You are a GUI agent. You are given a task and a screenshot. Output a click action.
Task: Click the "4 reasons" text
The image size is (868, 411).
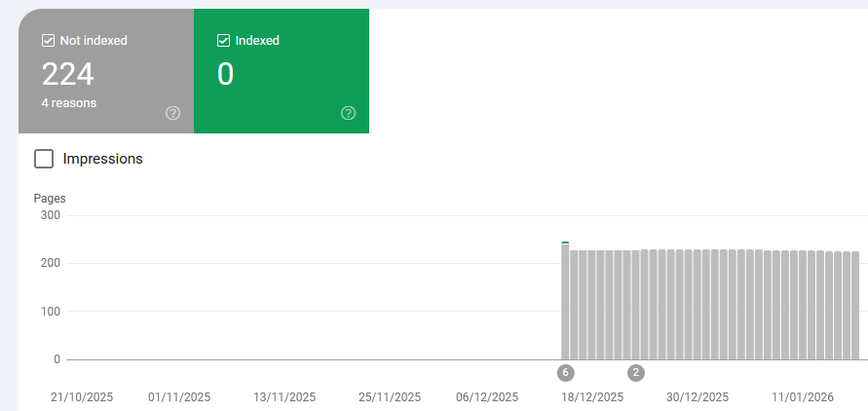(x=68, y=102)
